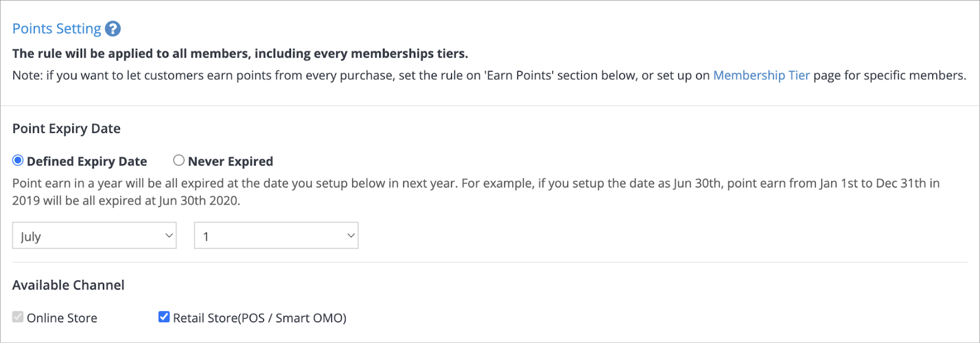Click the 'Defined Expiry Date' label text

[87, 162]
